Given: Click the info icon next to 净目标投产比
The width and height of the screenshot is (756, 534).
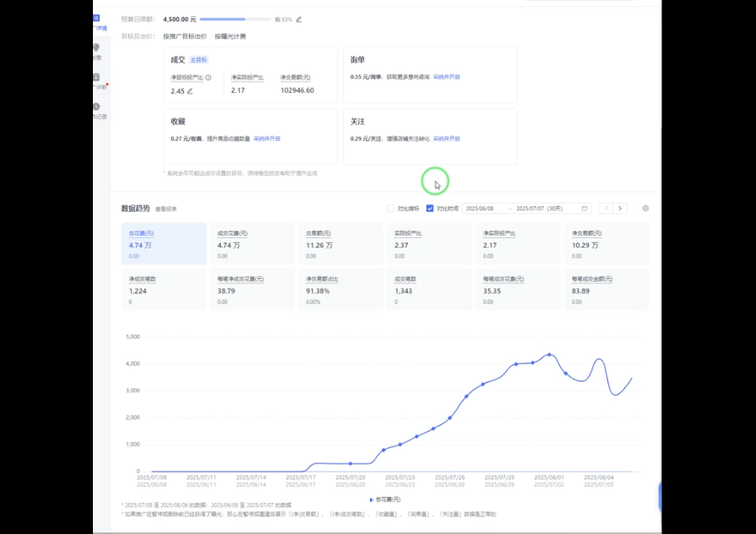Looking at the screenshot, I should click(x=209, y=77).
